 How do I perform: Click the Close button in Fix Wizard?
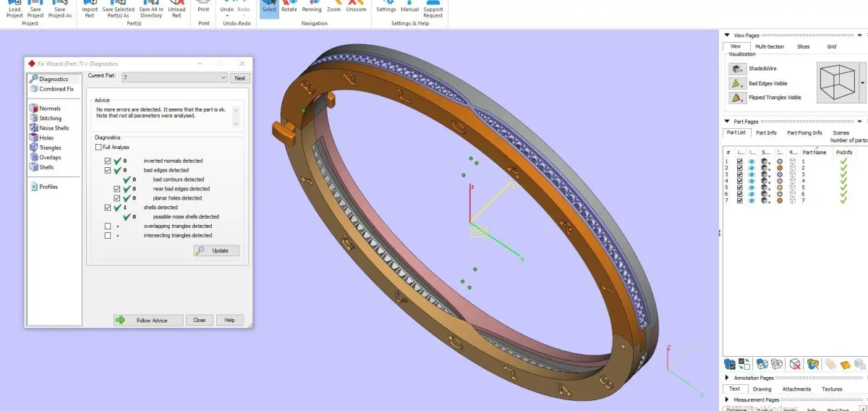coord(199,320)
